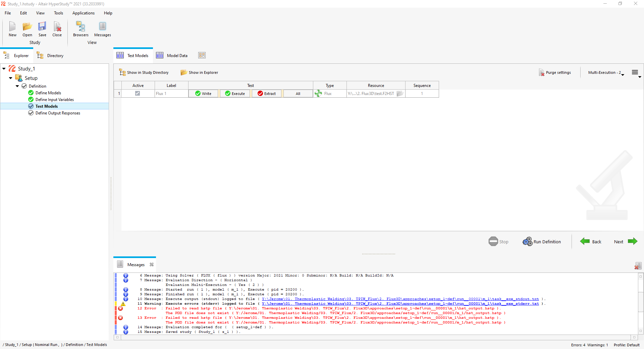
Task: Collapse the Definition tree node
Action: [x=17, y=86]
